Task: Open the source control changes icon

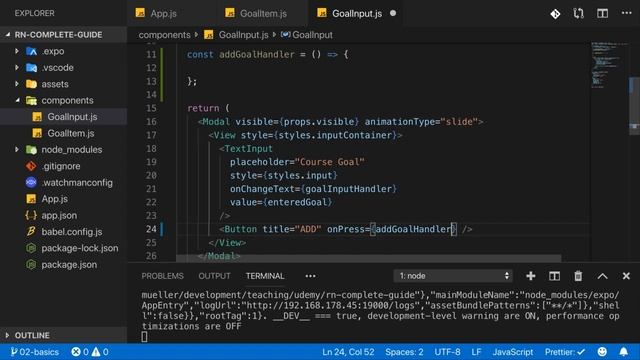Action: [555, 14]
